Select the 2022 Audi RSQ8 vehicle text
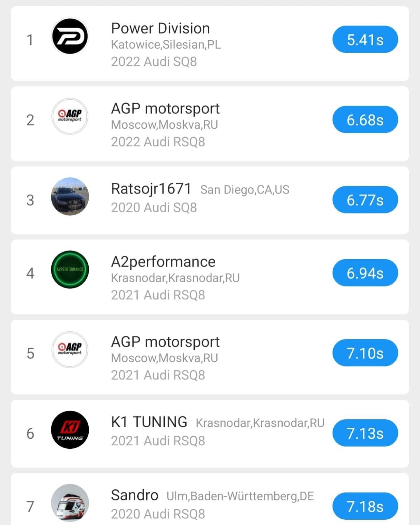The image size is (420, 525). (158, 142)
